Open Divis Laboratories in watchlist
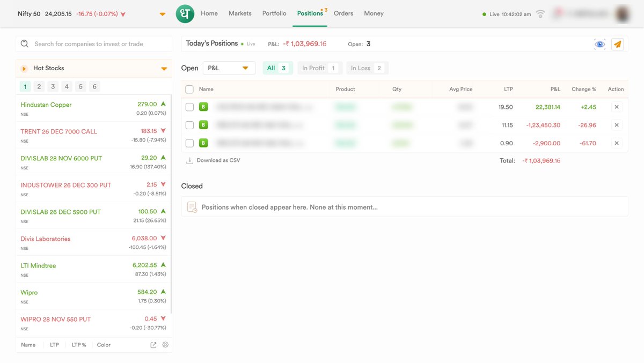The width and height of the screenshot is (644, 363). point(93,242)
